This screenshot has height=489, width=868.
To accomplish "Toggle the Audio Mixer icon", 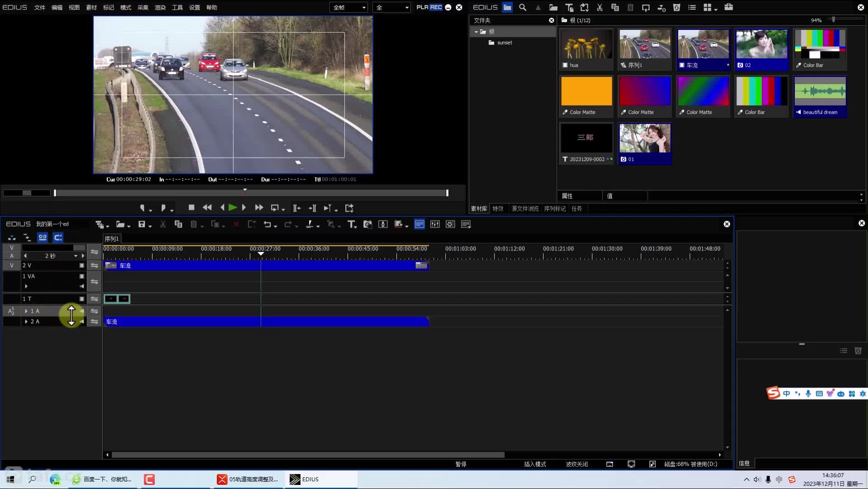I will tap(435, 224).
